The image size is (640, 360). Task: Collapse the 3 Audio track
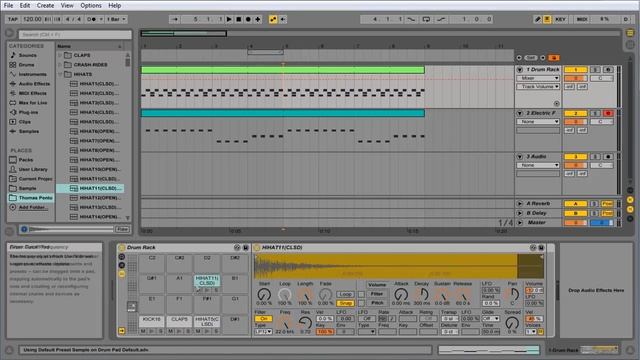pyautogui.click(x=520, y=157)
